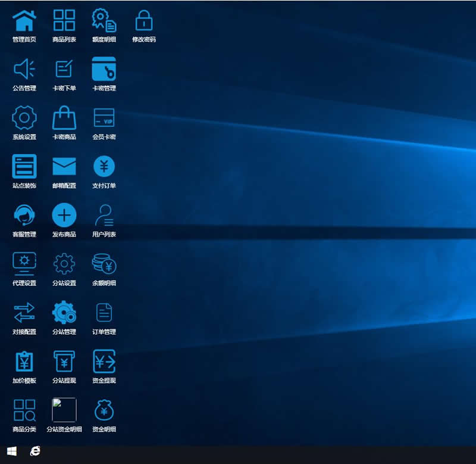
Task: Click the broken 分站资金明细 thumbnail
Action: coord(64,410)
